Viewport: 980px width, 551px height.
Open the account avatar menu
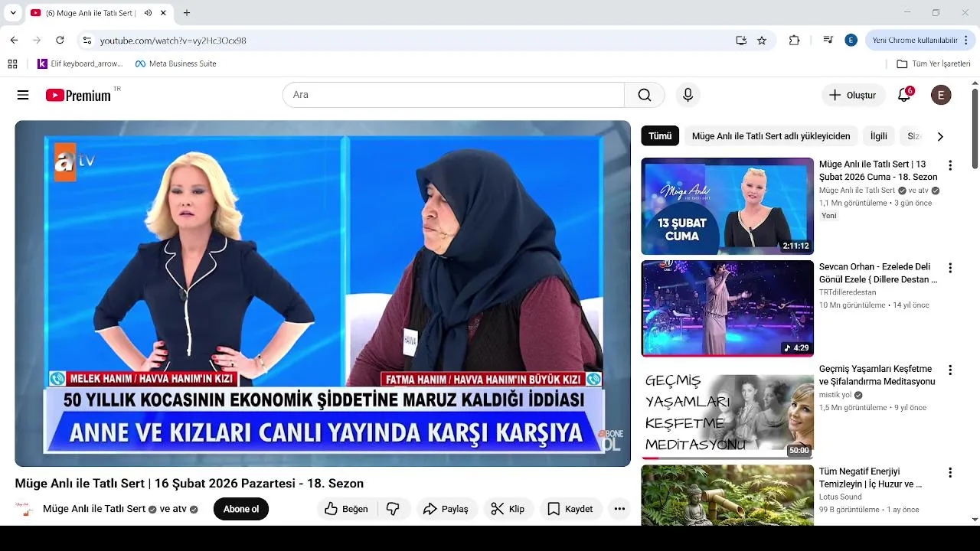[941, 95]
